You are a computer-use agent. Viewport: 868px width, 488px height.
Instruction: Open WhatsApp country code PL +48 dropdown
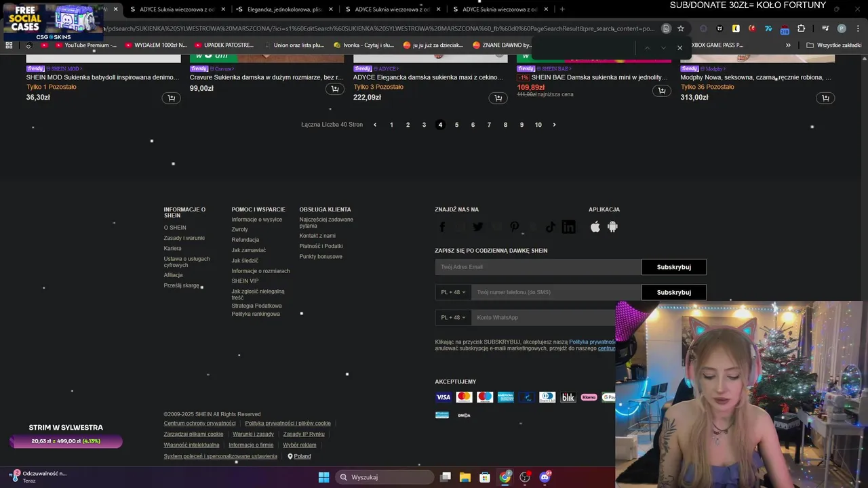click(x=453, y=317)
